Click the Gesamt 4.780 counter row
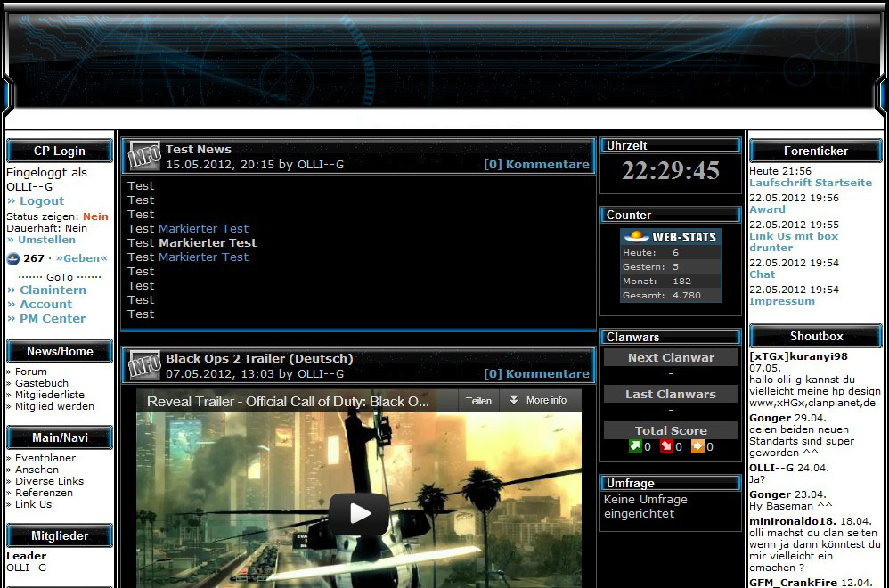The height and width of the screenshot is (588, 889). pos(670,296)
